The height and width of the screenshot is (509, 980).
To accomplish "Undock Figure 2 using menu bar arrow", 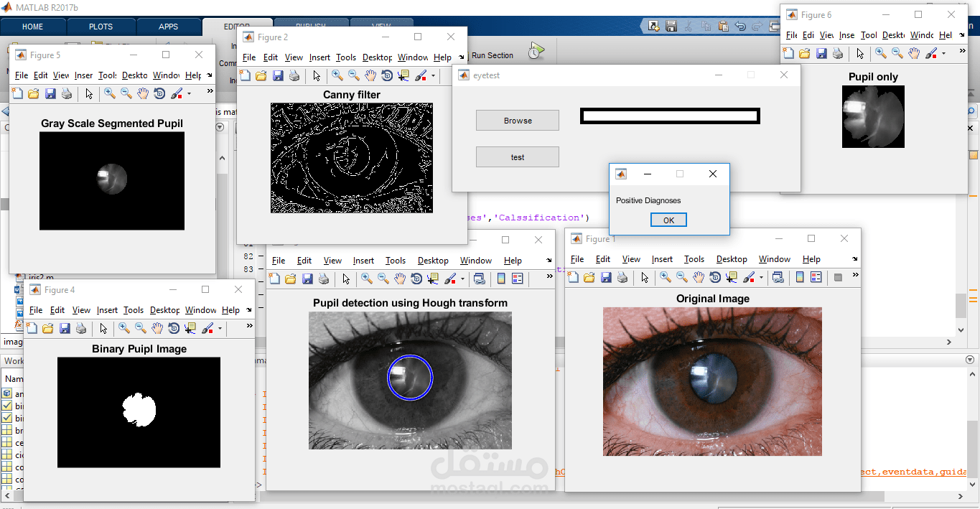I will (461, 57).
